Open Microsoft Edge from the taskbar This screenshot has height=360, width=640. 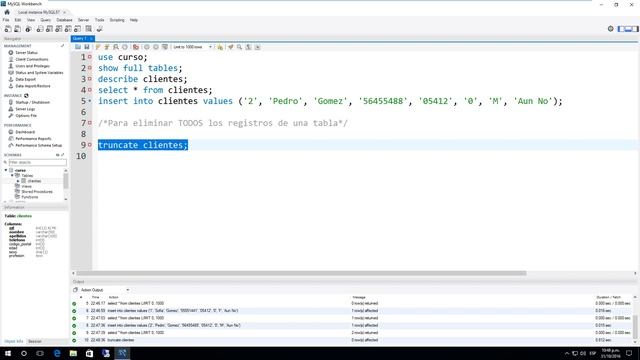point(57,353)
